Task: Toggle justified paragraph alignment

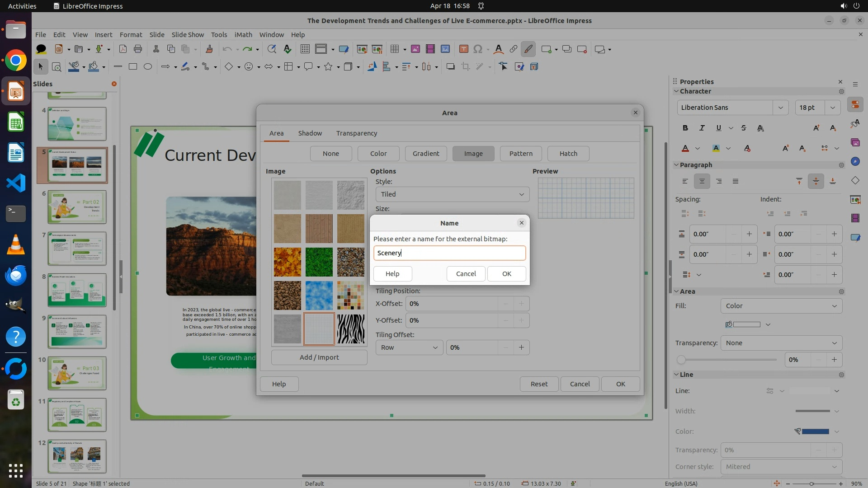Action: pyautogui.click(x=736, y=181)
